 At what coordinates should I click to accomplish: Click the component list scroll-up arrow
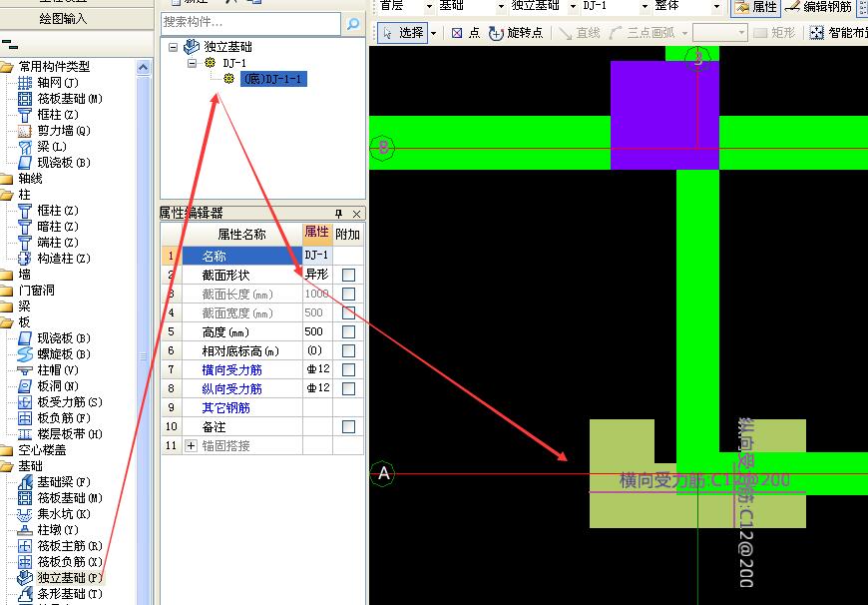pos(143,68)
